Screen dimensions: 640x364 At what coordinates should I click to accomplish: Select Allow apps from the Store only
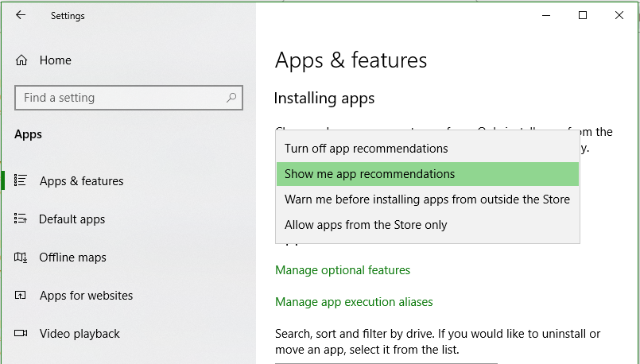click(x=366, y=225)
